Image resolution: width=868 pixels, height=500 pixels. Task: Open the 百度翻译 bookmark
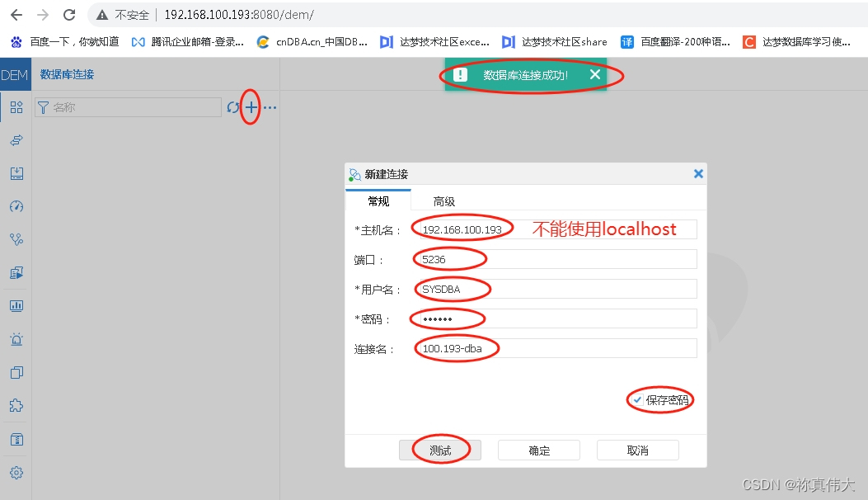point(675,41)
